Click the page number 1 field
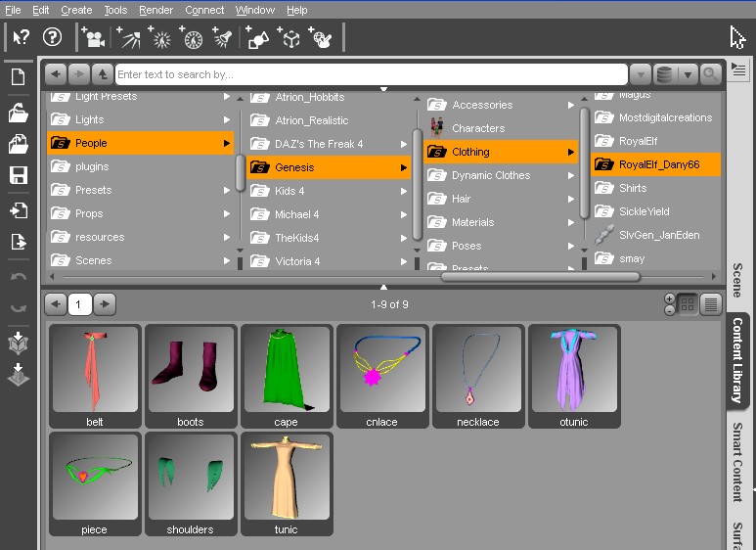Viewport: 756px width, 550px height. [x=80, y=304]
